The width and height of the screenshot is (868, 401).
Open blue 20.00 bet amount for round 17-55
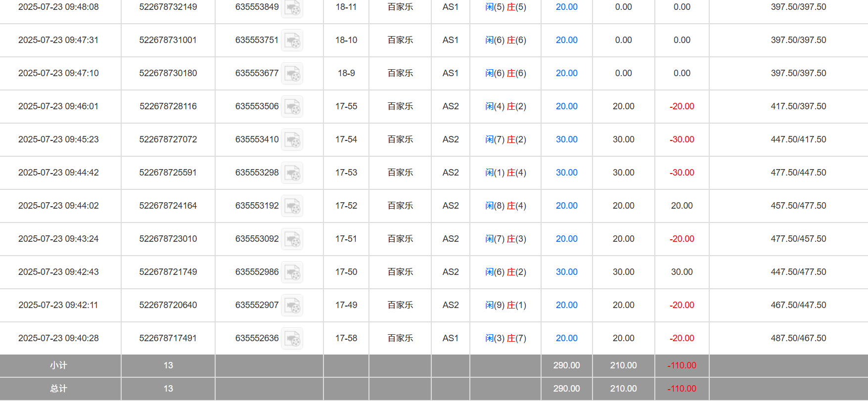(x=566, y=106)
